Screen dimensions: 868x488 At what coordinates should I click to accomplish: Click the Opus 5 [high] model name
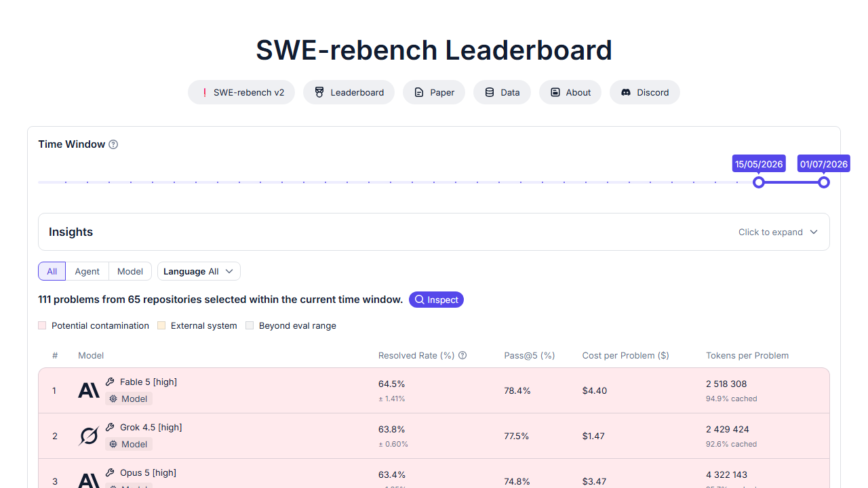coord(148,472)
